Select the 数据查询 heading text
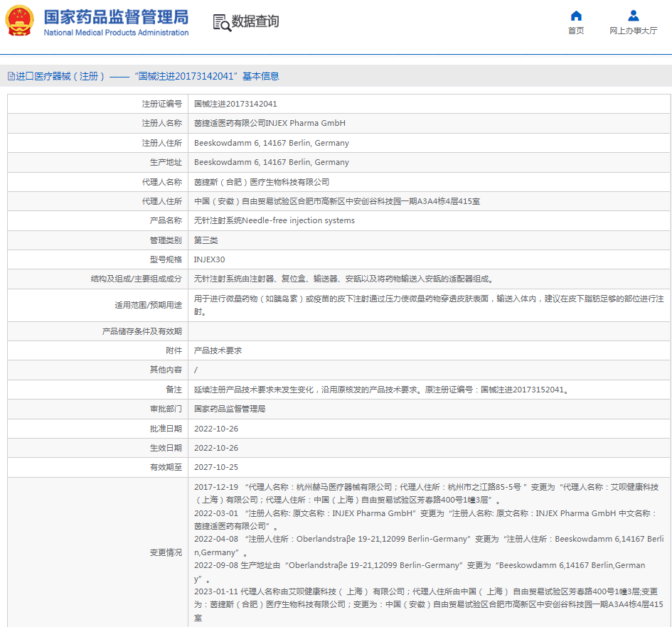 255,21
